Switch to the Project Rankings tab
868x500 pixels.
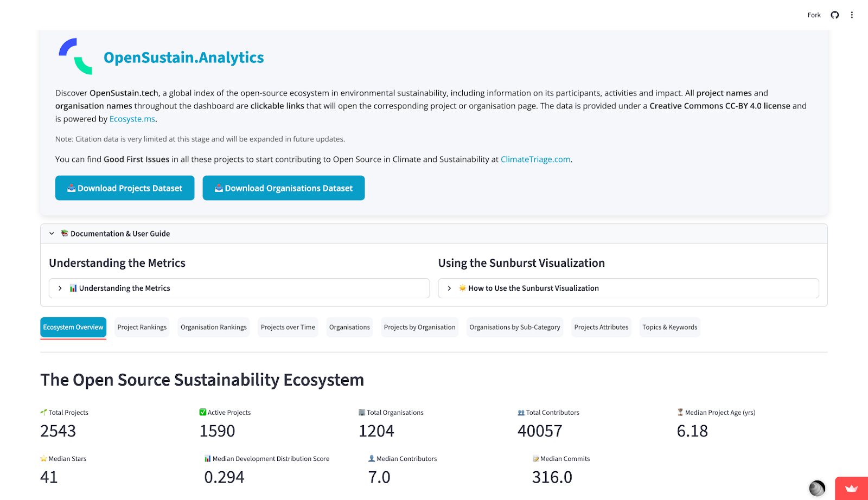pyautogui.click(x=142, y=328)
